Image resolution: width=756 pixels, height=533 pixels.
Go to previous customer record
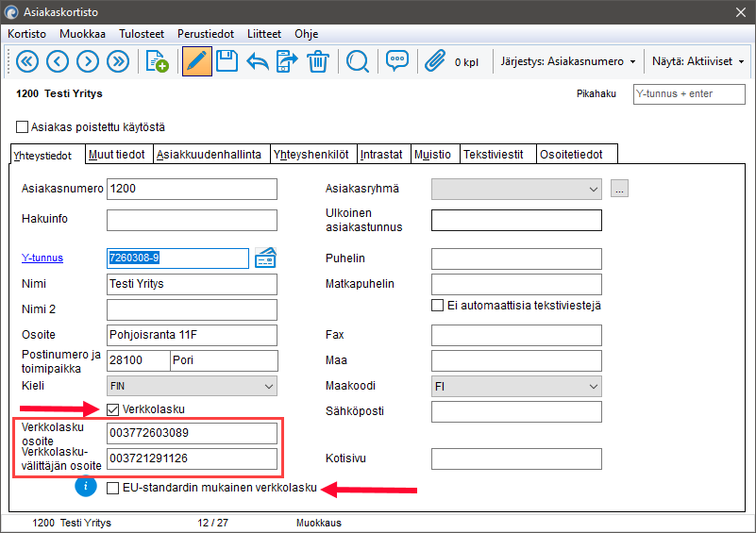(x=58, y=61)
